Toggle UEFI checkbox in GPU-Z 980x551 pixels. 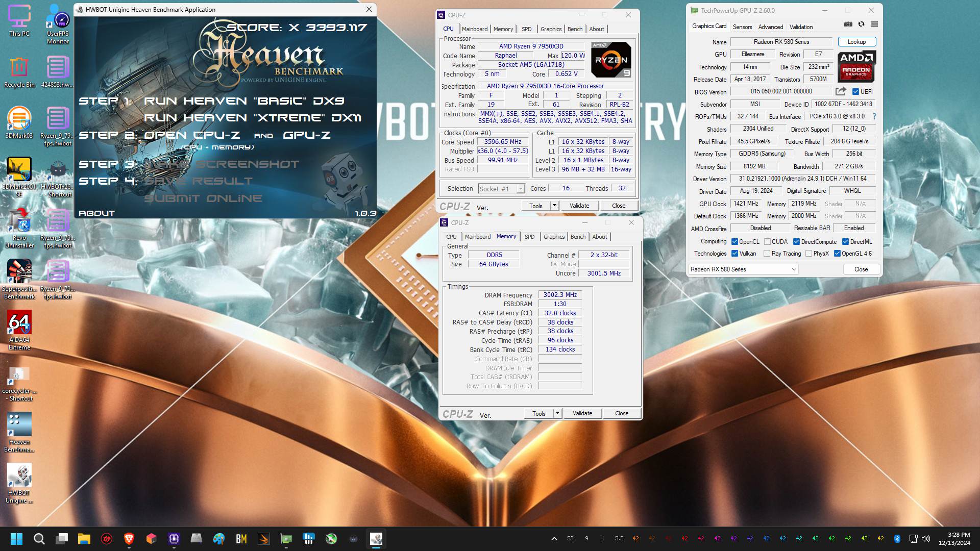point(855,92)
